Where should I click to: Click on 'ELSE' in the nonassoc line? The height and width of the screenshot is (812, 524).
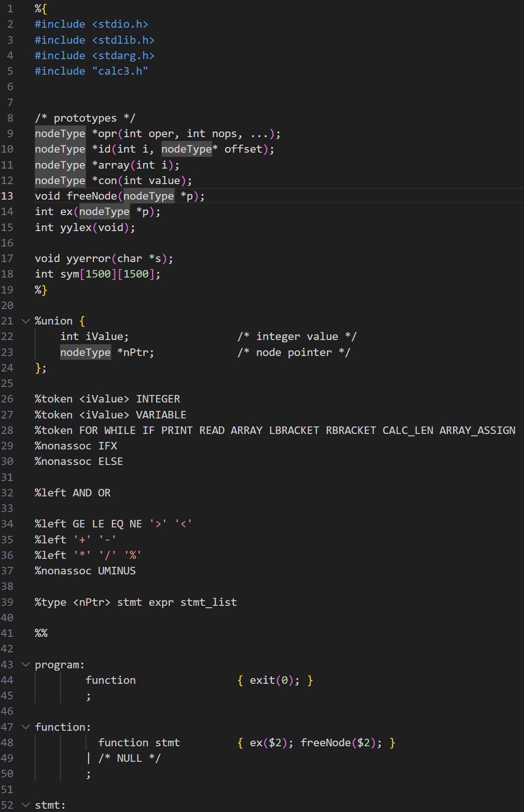click(x=111, y=461)
